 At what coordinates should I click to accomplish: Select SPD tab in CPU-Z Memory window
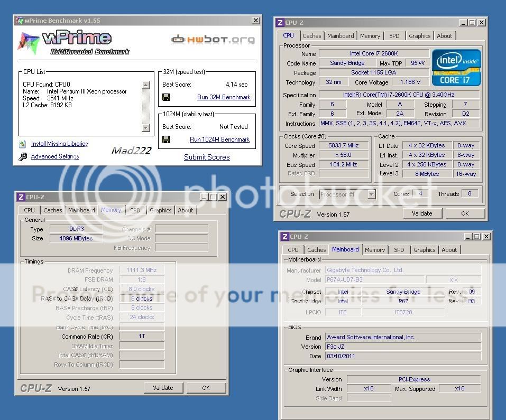135,210
